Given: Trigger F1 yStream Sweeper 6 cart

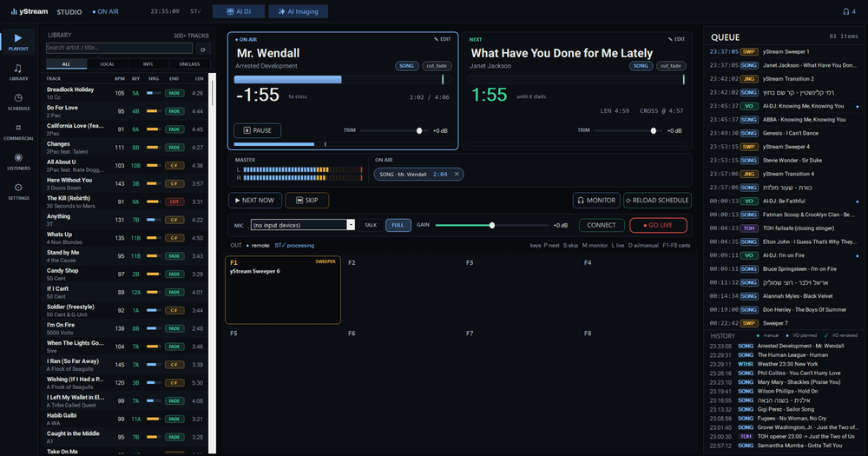Looking at the screenshot, I should pyautogui.click(x=283, y=290).
